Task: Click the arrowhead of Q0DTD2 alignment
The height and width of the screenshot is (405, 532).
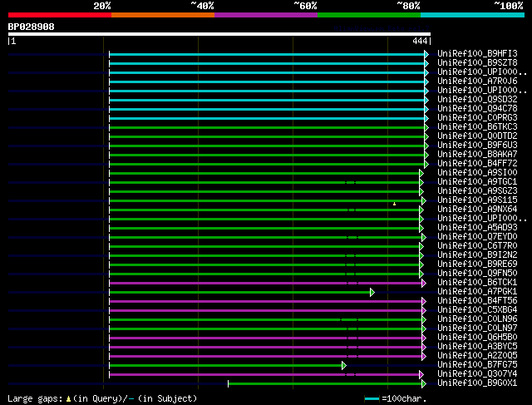Action: pos(426,137)
